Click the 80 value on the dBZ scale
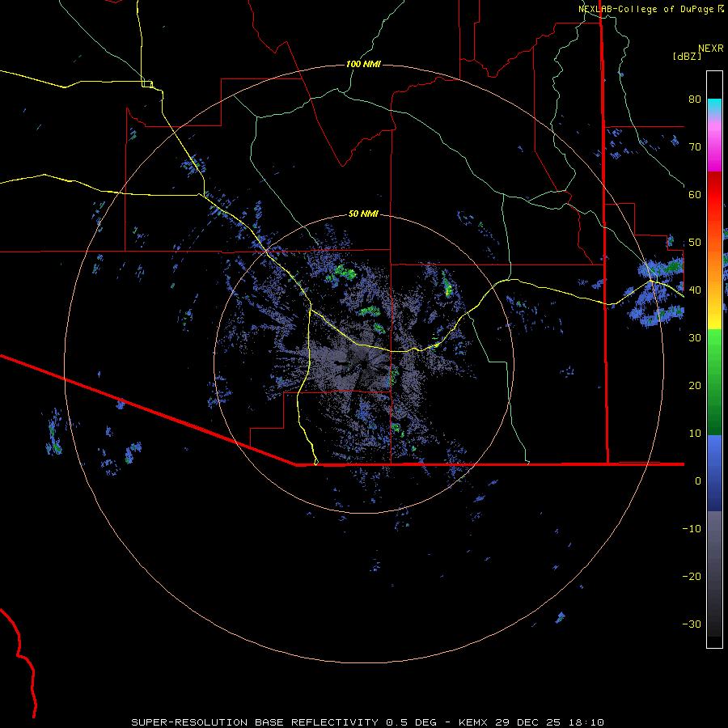 pos(695,99)
